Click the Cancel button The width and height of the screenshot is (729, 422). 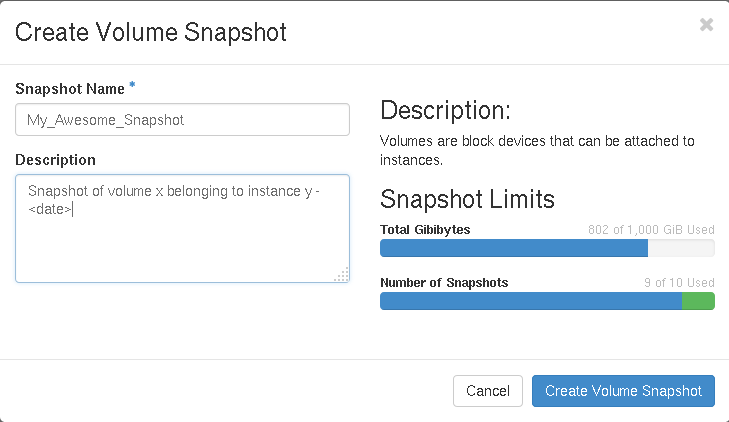click(488, 391)
